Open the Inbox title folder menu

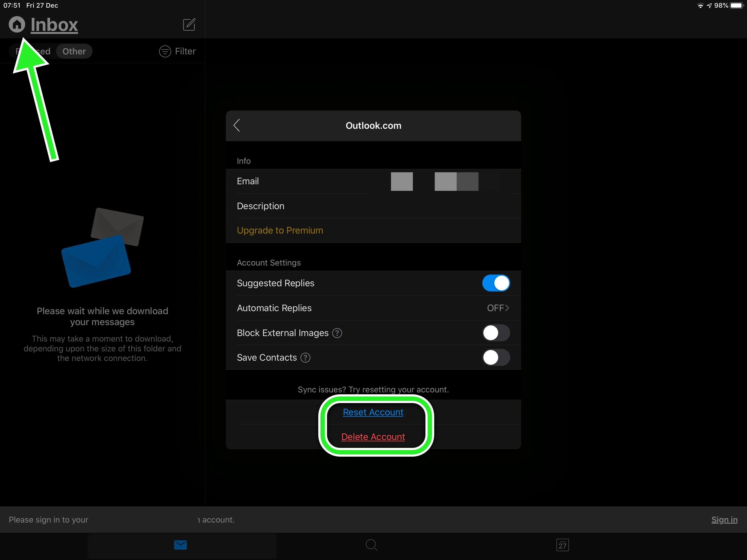tap(54, 25)
